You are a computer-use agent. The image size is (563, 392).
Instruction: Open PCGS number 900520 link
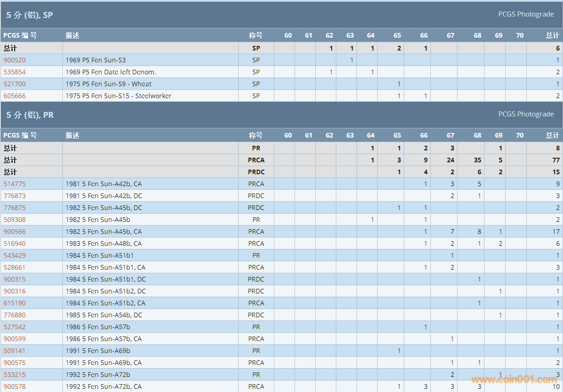(15, 60)
